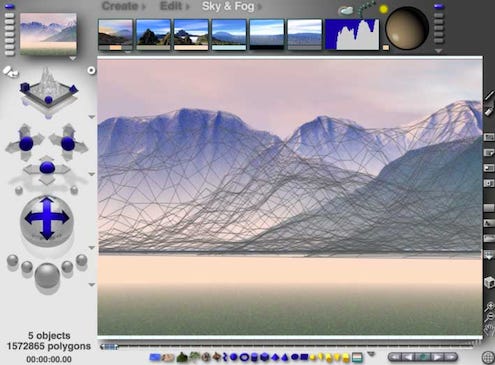Toggle the blue memory dot at top right
Image resolution: width=495 pixels, height=365 pixels.
(x=439, y=6)
